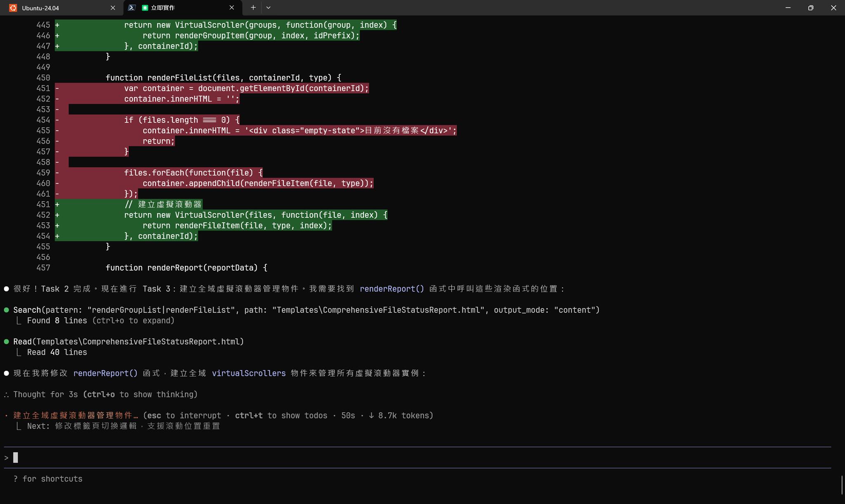This screenshot has height=504, width=845.
Task: Click the '? for shortcuts' hint text
Action: point(48,479)
